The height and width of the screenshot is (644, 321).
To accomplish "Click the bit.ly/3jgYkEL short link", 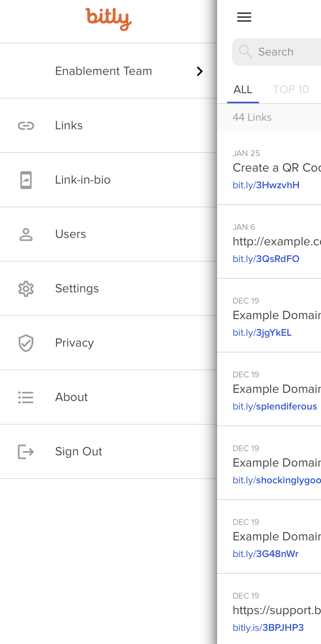I will 262,333.
